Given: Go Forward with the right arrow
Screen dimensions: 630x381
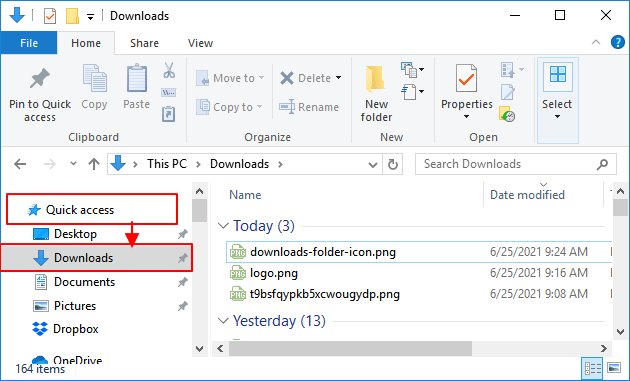Looking at the screenshot, I should (49, 164).
